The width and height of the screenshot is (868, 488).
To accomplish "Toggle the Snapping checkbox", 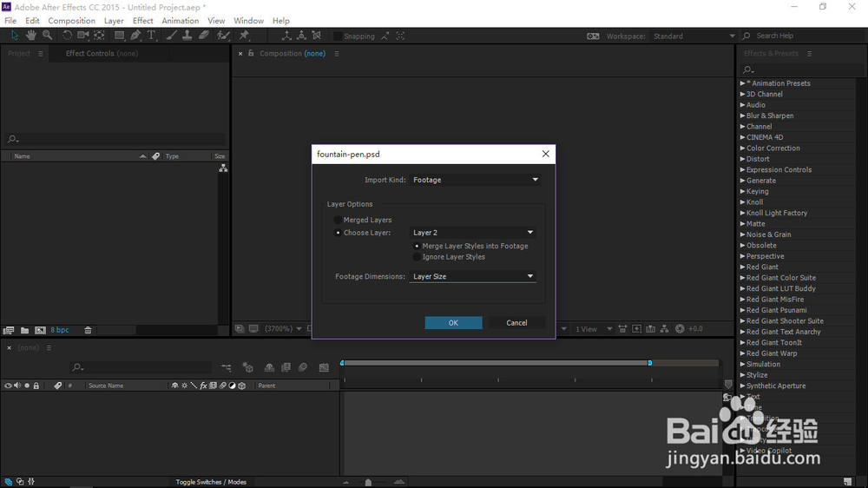I will [338, 36].
